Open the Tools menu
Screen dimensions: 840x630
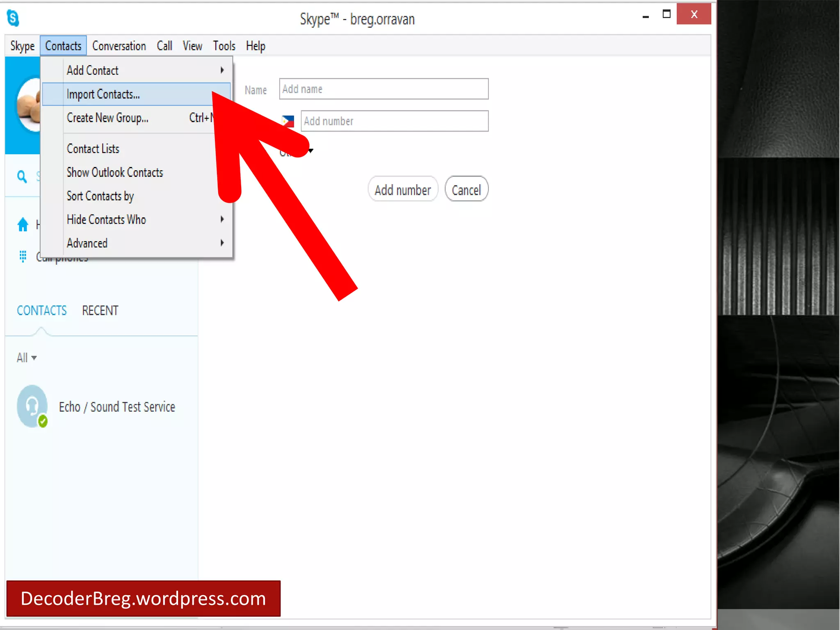tap(224, 46)
